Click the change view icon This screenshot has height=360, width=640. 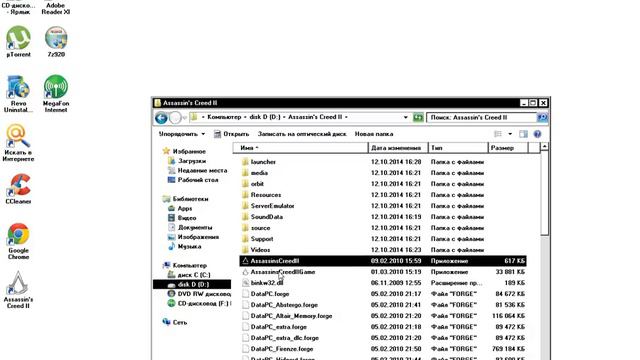pyautogui.click(x=498, y=134)
